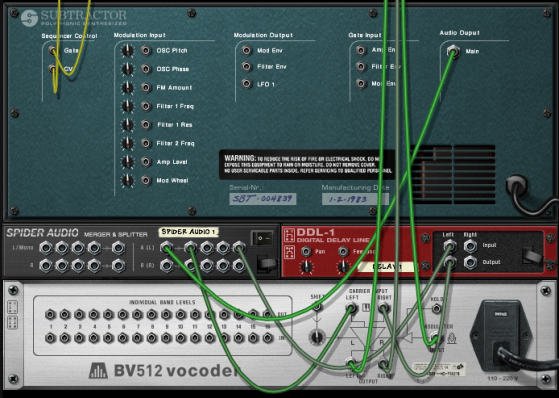This screenshot has height=398, width=559.
Task: Click the DDL-1 device fold icon
Action: (289, 236)
